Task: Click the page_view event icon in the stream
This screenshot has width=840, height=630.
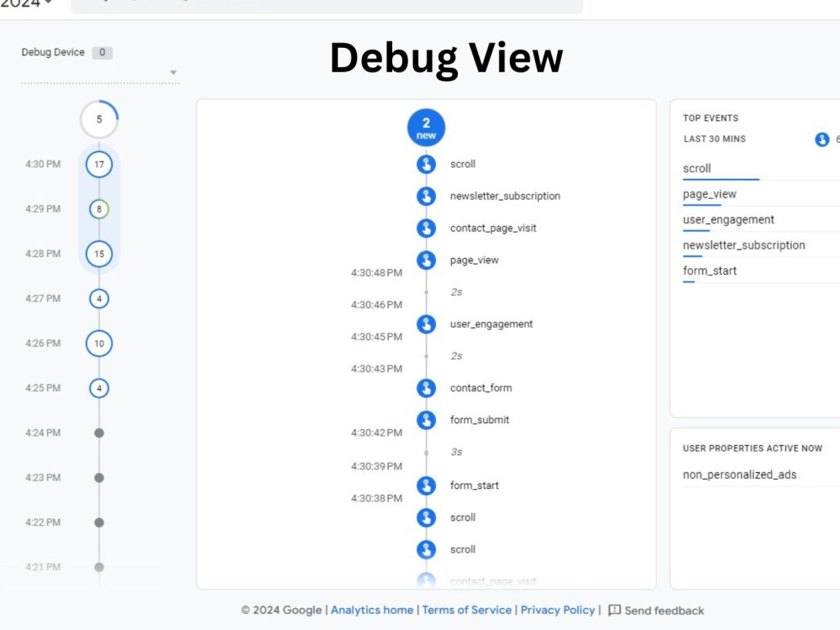Action: pyautogui.click(x=427, y=260)
